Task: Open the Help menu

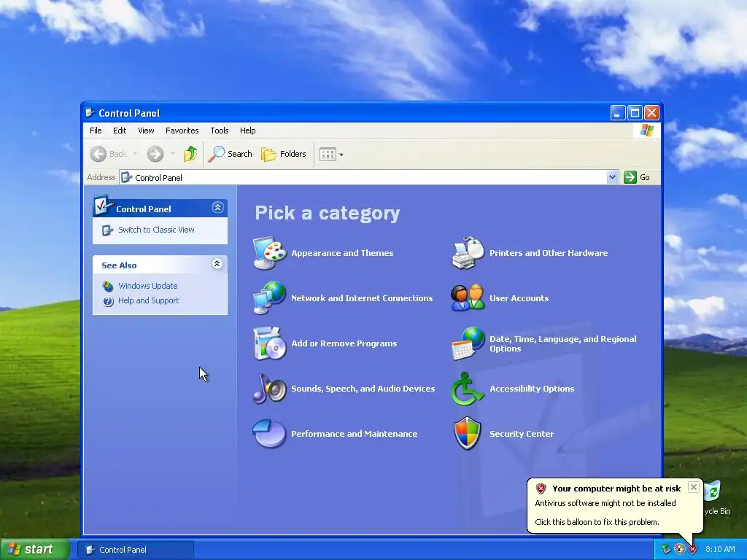Action: 248,131
